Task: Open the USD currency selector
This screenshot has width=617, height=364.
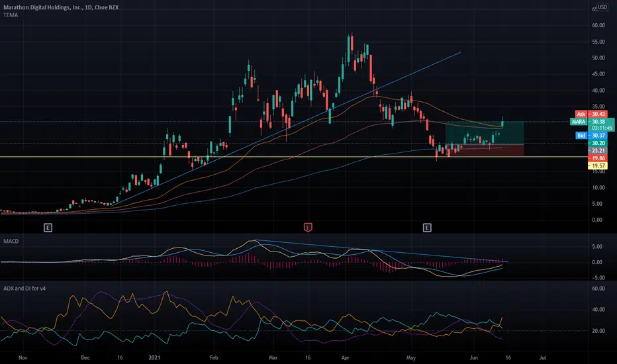Action: [602, 7]
